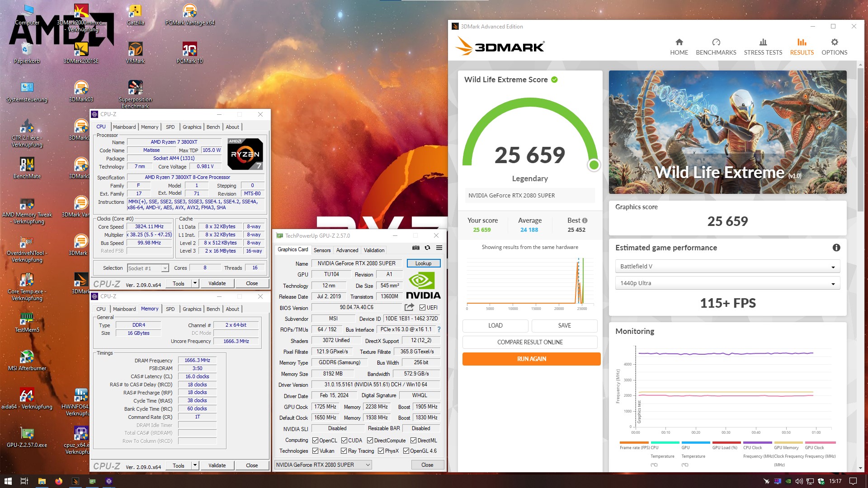This screenshot has height=488, width=868.
Task: Click the GPU Memory Clock legend swatch
Action: (x=788, y=442)
